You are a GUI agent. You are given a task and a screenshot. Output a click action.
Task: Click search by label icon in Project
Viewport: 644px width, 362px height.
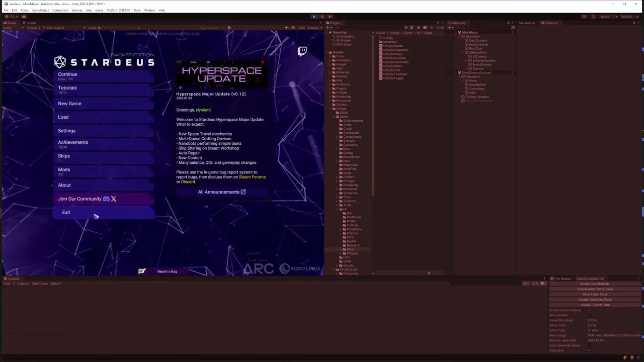tap(419, 28)
